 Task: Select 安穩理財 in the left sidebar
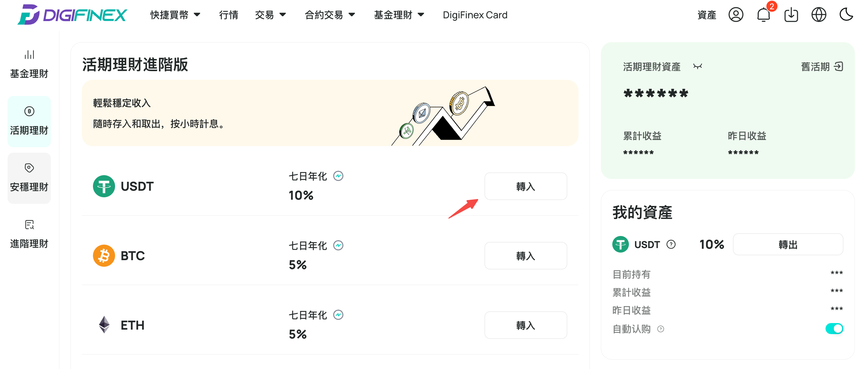[x=29, y=178]
